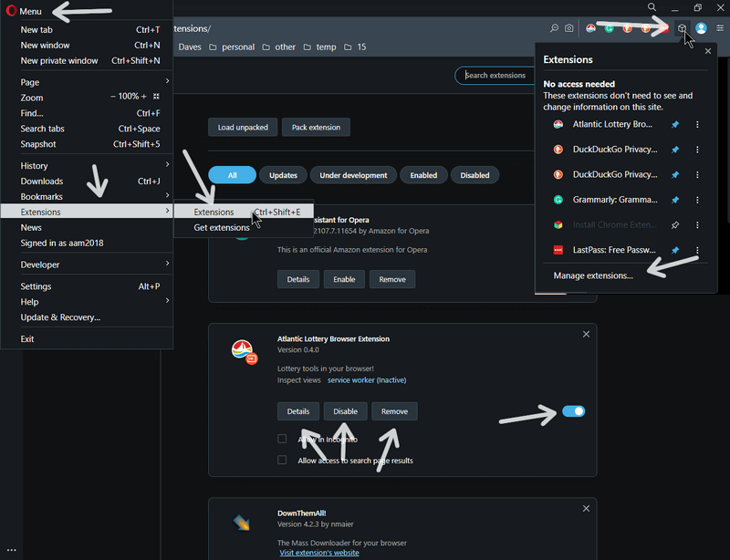The image size is (730, 560).
Task: Open more options for second DuckDuckGo entry
Action: pos(697,174)
